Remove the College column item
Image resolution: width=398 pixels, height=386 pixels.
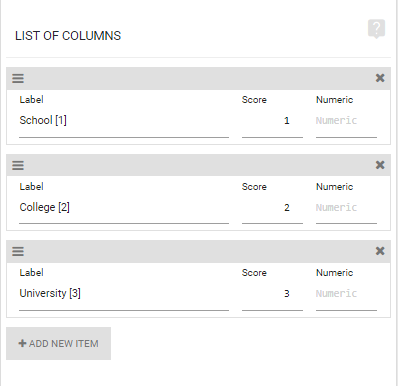[380, 165]
